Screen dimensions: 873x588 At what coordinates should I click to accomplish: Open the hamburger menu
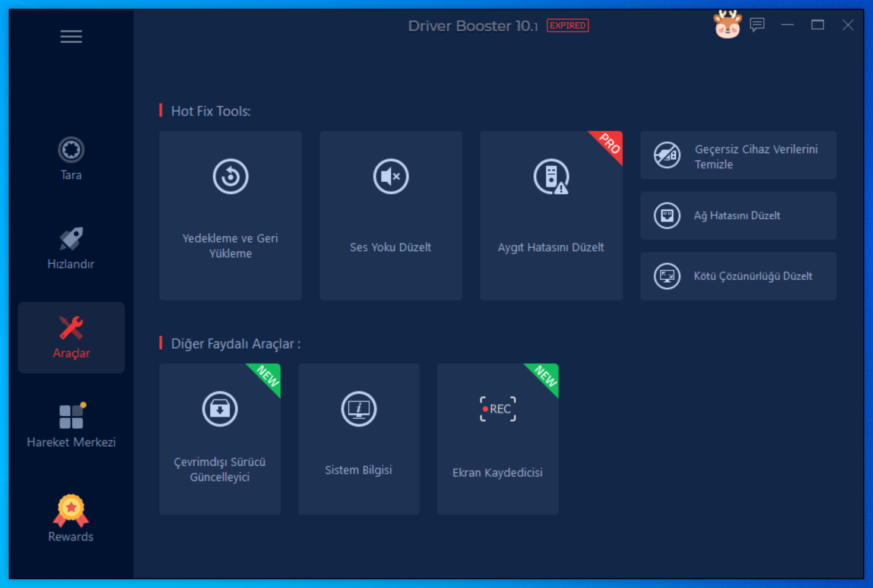[x=71, y=37]
